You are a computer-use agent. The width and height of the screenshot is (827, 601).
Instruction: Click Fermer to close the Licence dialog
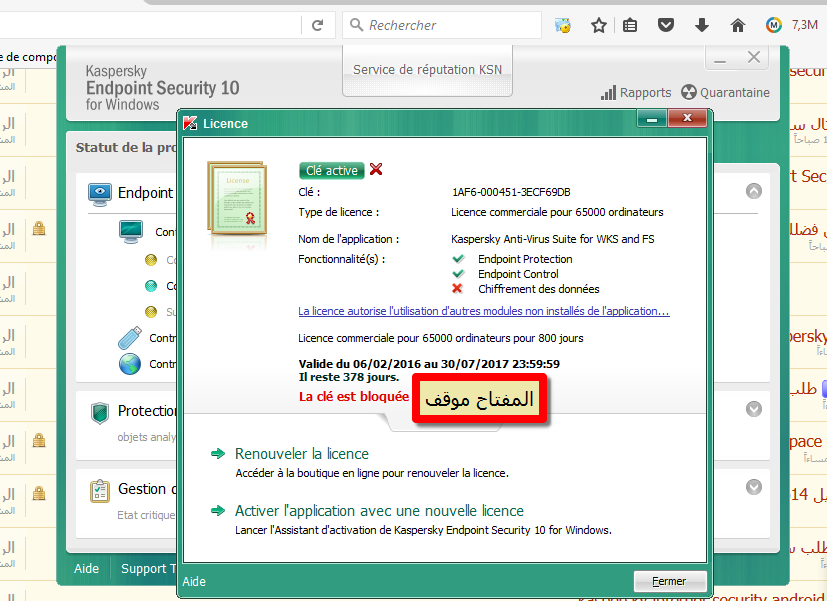click(x=670, y=581)
